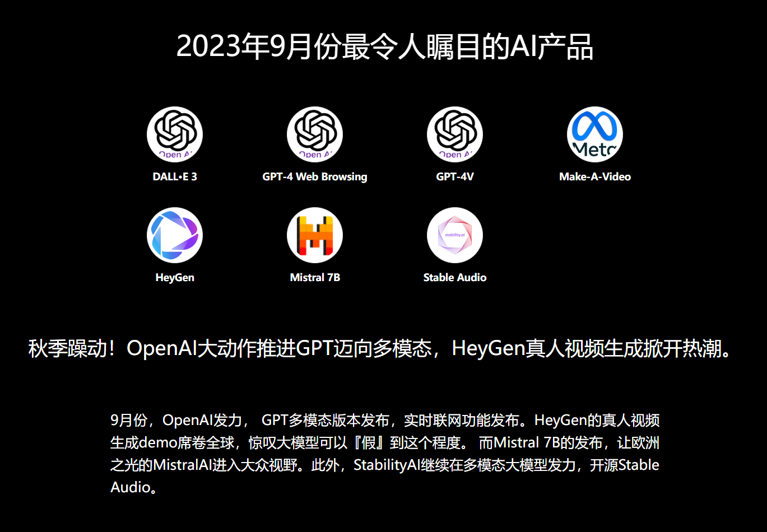Image resolution: width=767 pixels, height=532 pixels.
Task: Click the Make-A-Video label
Action: (595, 176)
